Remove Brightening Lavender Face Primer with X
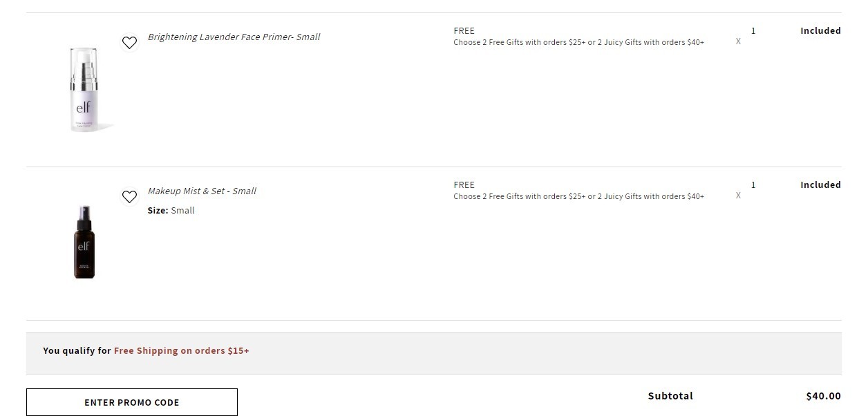This screenshot has width=868, height=416. 738,41
